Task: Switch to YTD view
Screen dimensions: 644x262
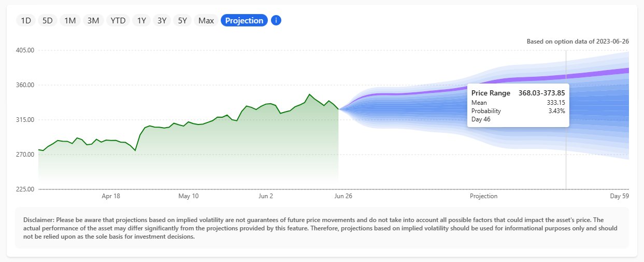Action: 118,21
